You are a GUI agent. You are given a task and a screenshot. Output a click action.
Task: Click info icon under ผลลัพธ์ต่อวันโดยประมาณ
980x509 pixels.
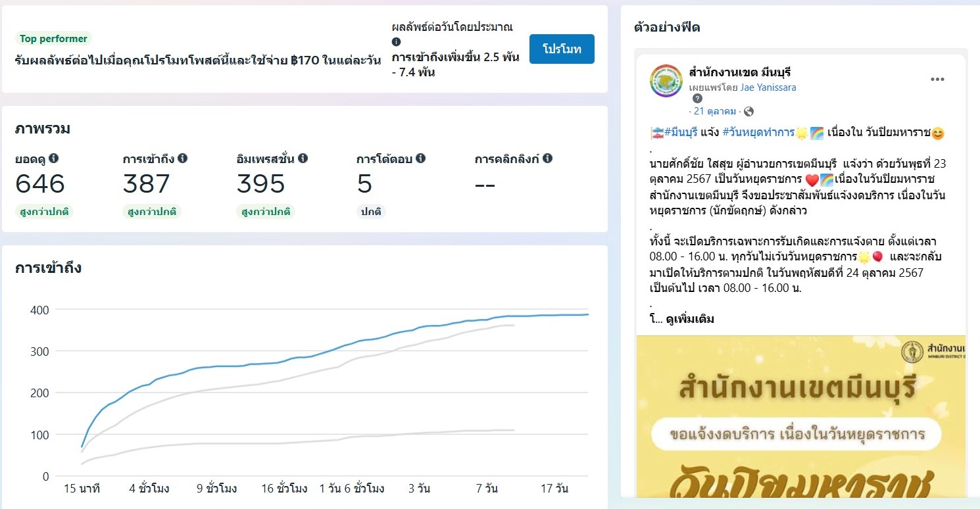click(396, 42)
